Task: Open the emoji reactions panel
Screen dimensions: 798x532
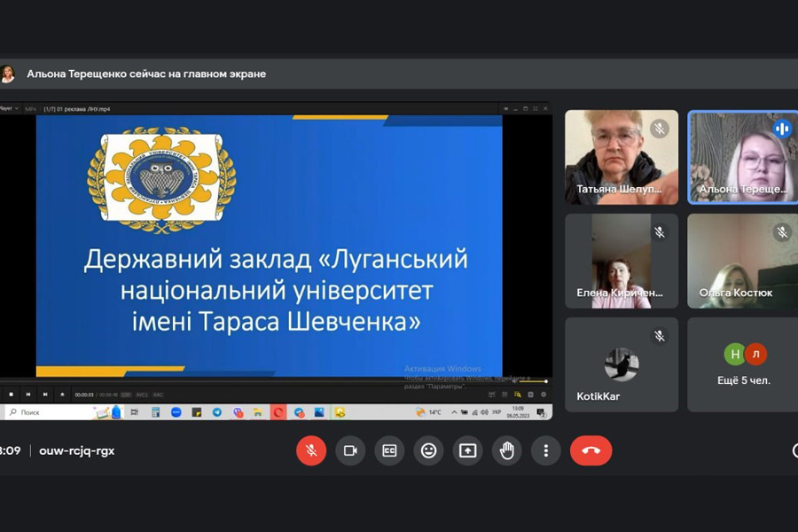Action: (428, 450)
